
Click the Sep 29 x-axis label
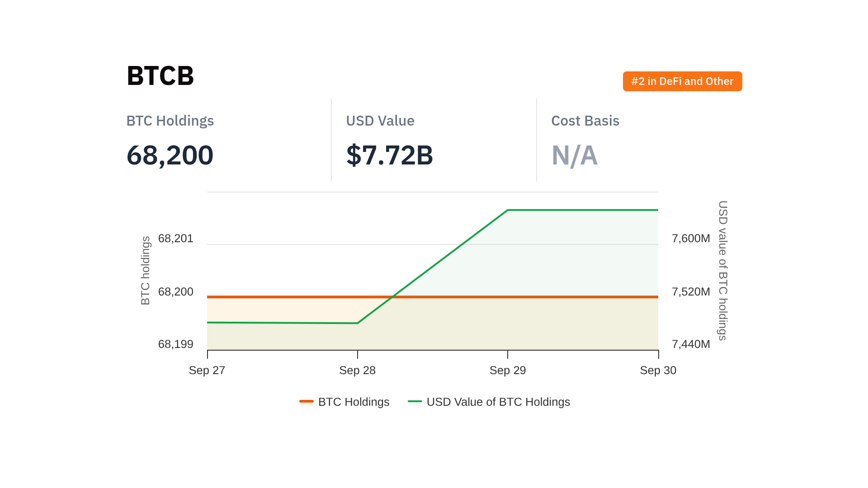pyautogui.click(x=507, y=370)
